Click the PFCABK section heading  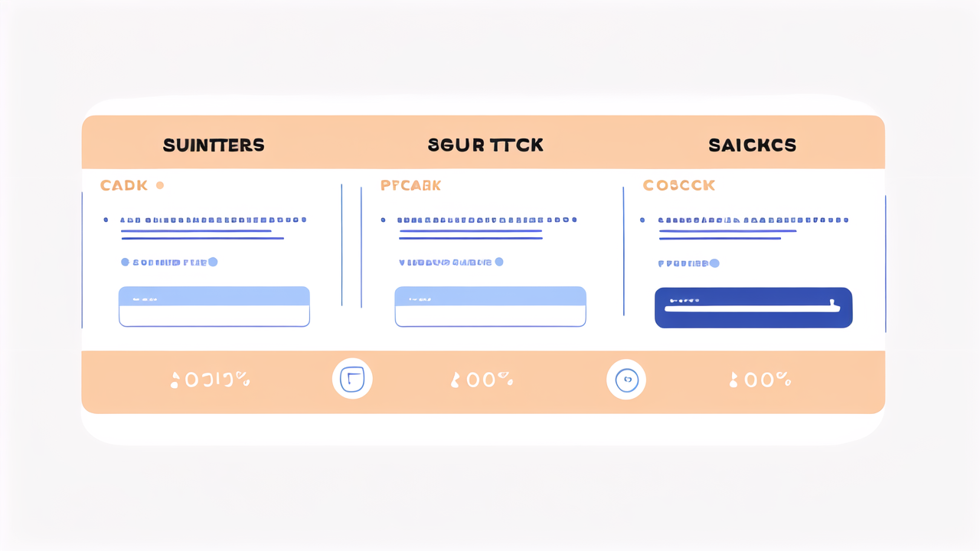[410, 185]
